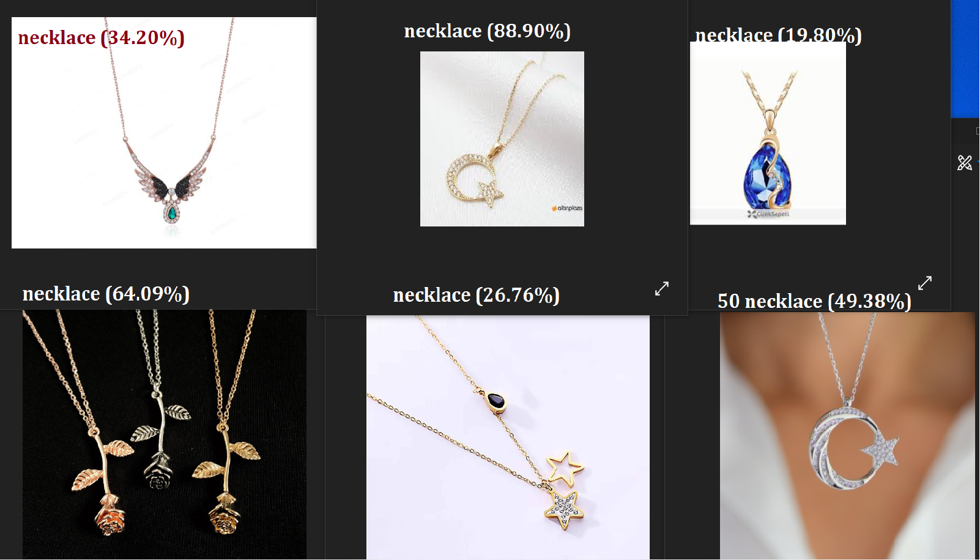Click the "necklace (19.80%)" label
Viewport: 980px width, 560px height.
779,35
